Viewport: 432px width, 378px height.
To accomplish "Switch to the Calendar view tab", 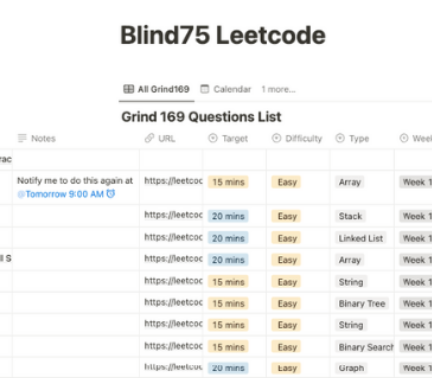I will 226,89.
